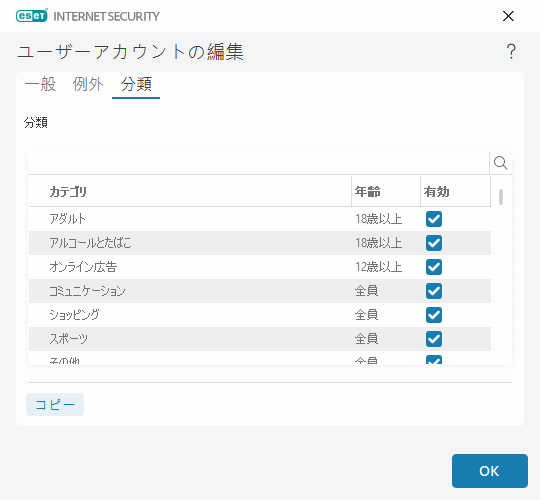Click the 分類 section label above the list
540x500 pixels.
pyautogui.click(x=36, y=123)
